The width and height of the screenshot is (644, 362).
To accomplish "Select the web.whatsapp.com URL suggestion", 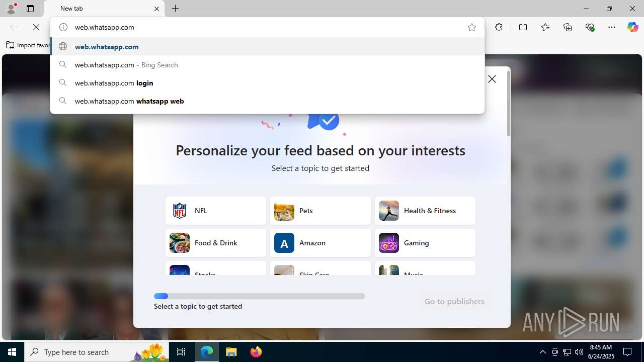I will [267, 47].
